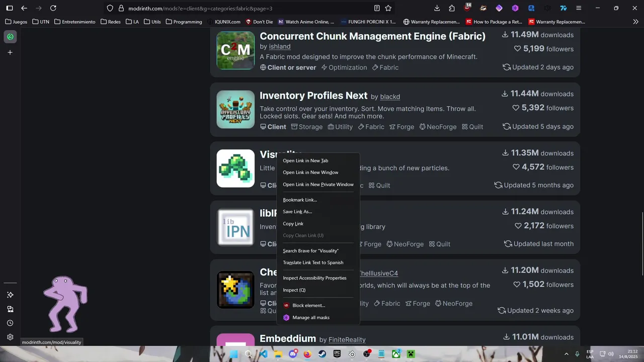
Task: Click the C2ME engine mod thumbnail
Action: (235, 50)
